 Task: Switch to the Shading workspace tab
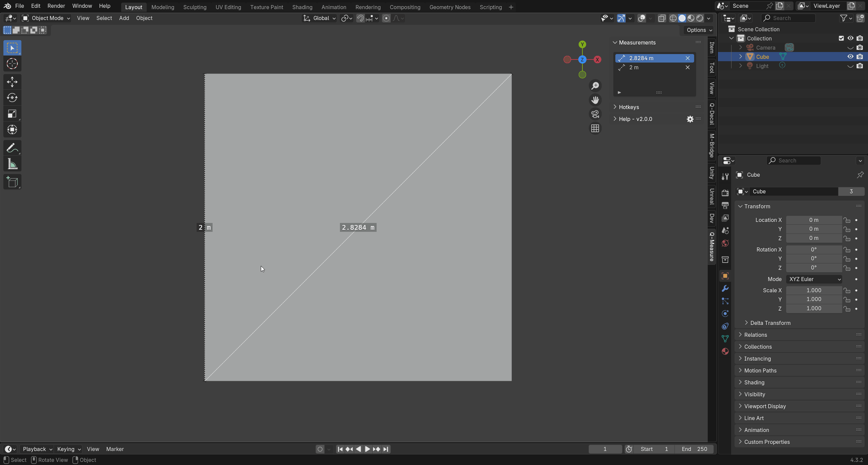click(302, 7)
